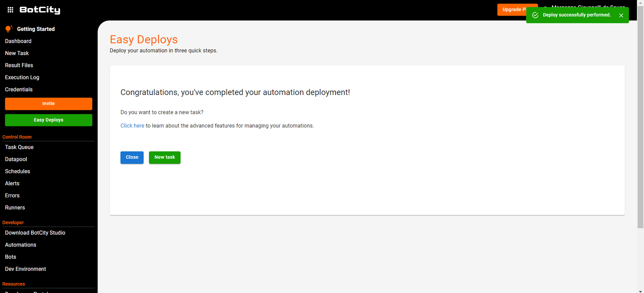Open Errors page
This screenshot has width=644, height=293.
click(12, 196)
